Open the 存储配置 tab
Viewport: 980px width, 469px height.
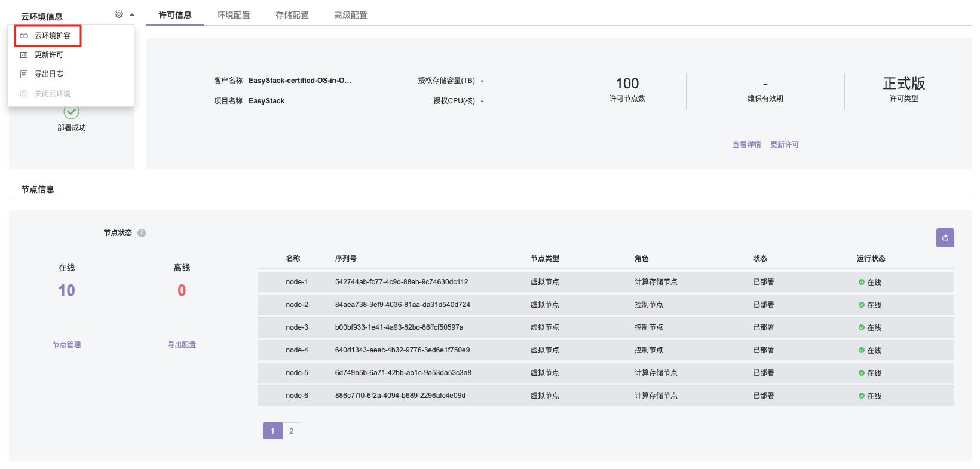click(292, 15)
